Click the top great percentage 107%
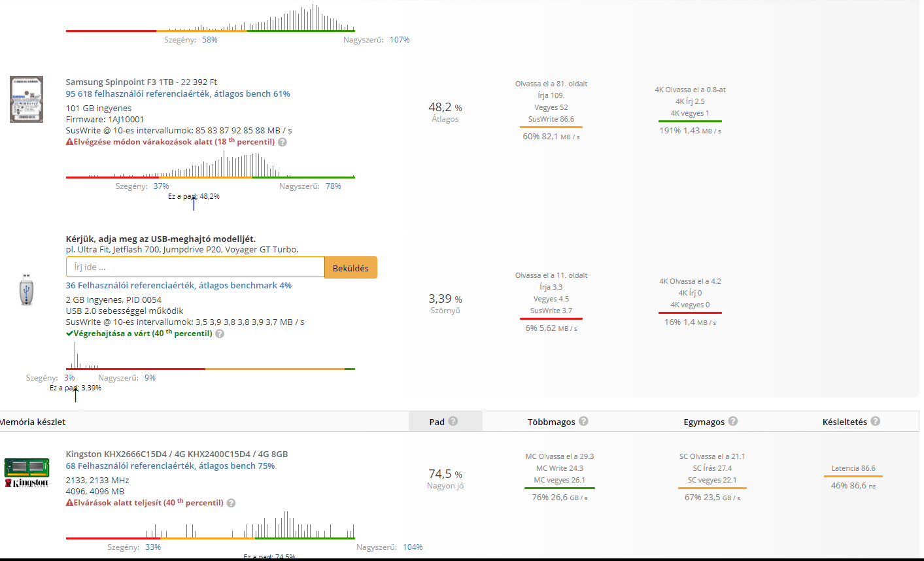 [x=400, y=40]
